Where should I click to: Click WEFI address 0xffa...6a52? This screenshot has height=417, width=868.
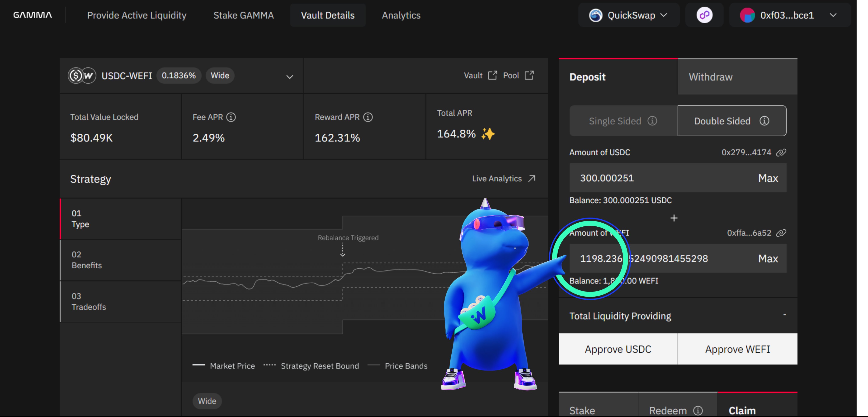pos(749,233)
